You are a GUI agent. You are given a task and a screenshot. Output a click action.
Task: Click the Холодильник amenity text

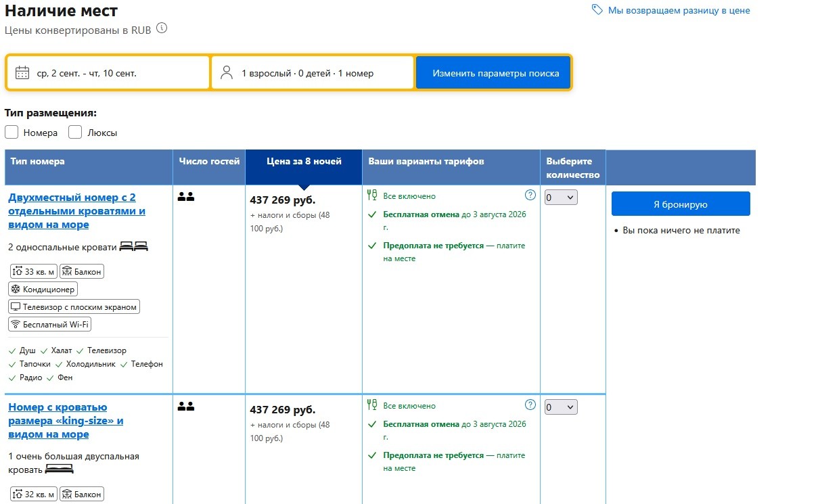point(91,364)
